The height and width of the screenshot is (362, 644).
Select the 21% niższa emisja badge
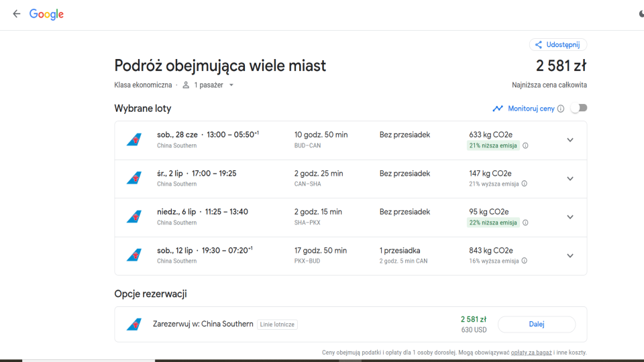[x=493, y=145]
